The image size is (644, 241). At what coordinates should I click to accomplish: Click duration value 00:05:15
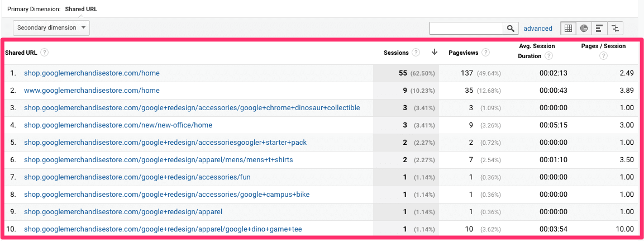[553, 125]
